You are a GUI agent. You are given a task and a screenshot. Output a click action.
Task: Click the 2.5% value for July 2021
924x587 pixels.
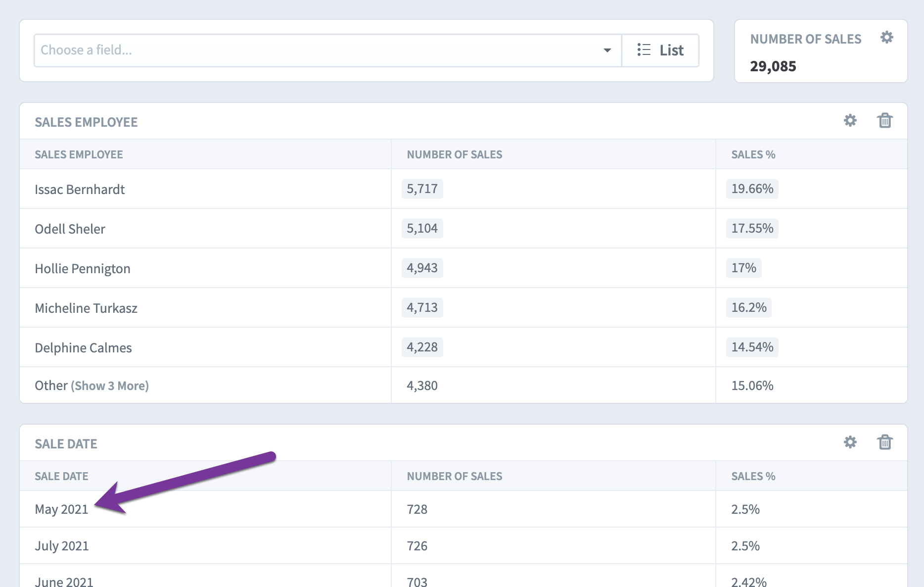point(745,546)
